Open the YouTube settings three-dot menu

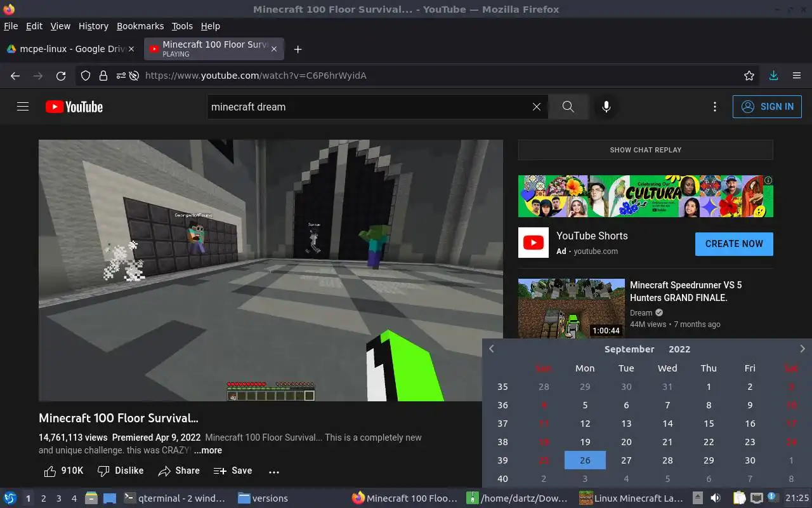click(715, 107)
